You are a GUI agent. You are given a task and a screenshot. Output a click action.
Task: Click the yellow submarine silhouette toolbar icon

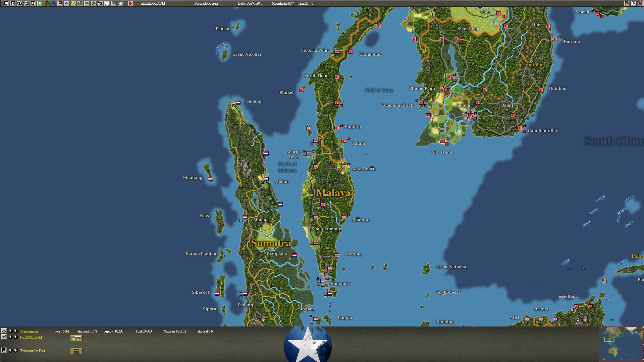[67, 3]
